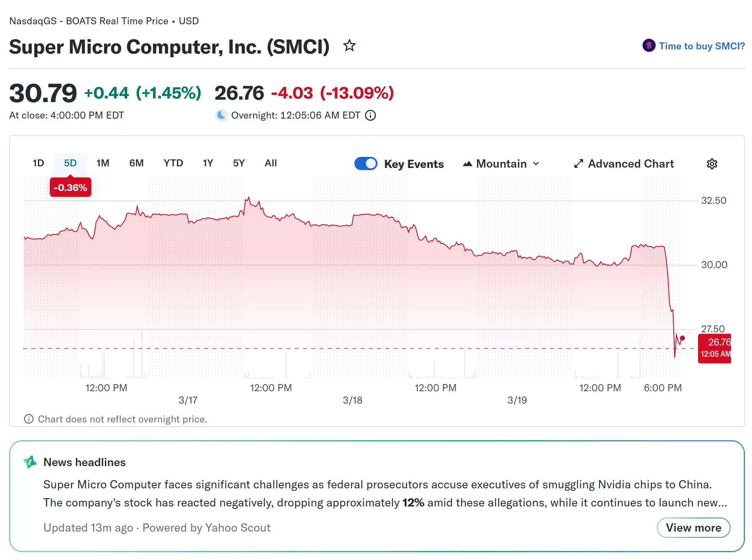Click the Advanced Chart expand arrows icon

[x=578, y=164]
